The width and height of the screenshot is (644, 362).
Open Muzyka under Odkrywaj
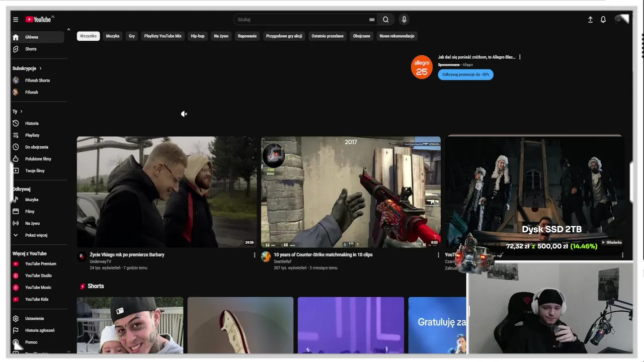(x=38, y=200)
